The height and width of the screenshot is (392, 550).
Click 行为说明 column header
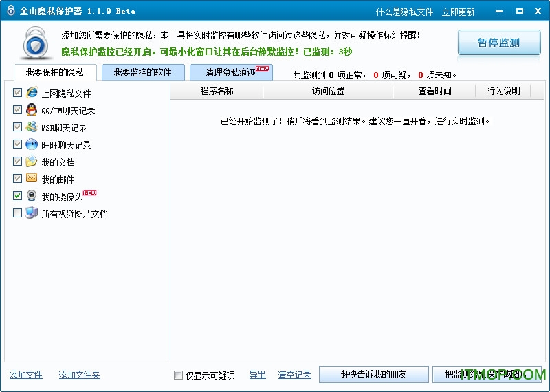(x=503, y=91)
